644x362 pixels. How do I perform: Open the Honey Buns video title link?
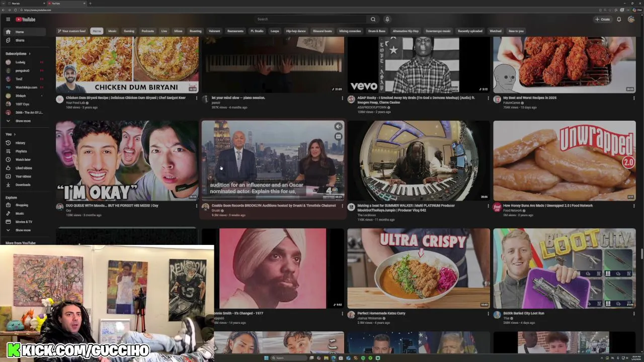[548, 205]
